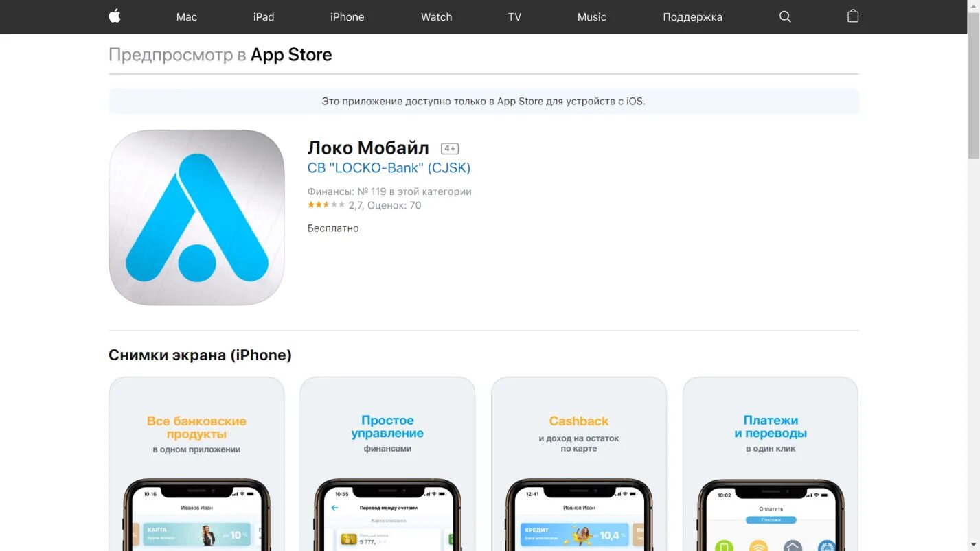The height and width of the screenshot is (551, 980).
Task: Open the shopping bag icon
Action: click(x=853, y=16)
